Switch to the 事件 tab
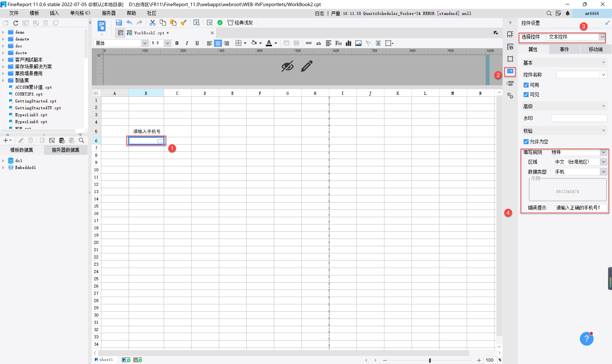 [x=564, y=49]
